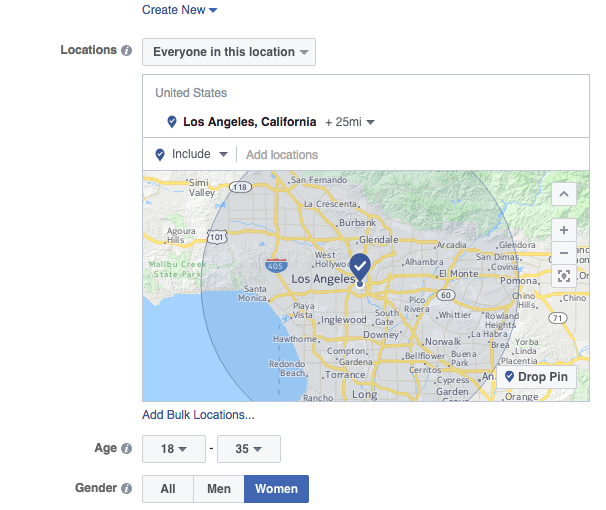This screenshot has height=510, width=606.
Task: Click Add Bulk Locations link
Action: (198, 415)
